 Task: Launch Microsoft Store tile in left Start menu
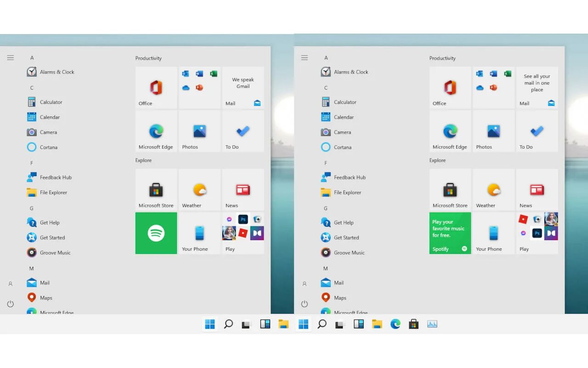pos(156,190)
